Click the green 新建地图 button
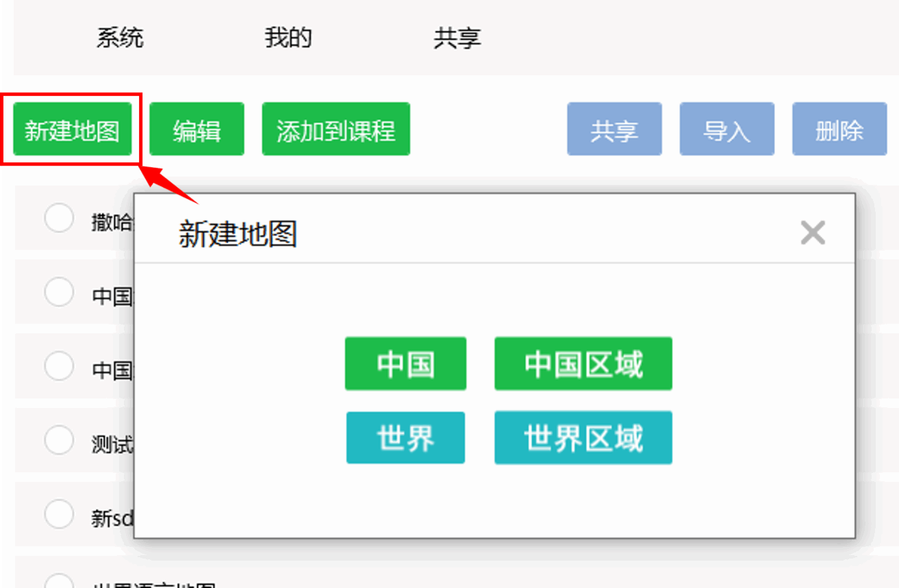This screenshot has width=899, height=588. coord(73,130)
